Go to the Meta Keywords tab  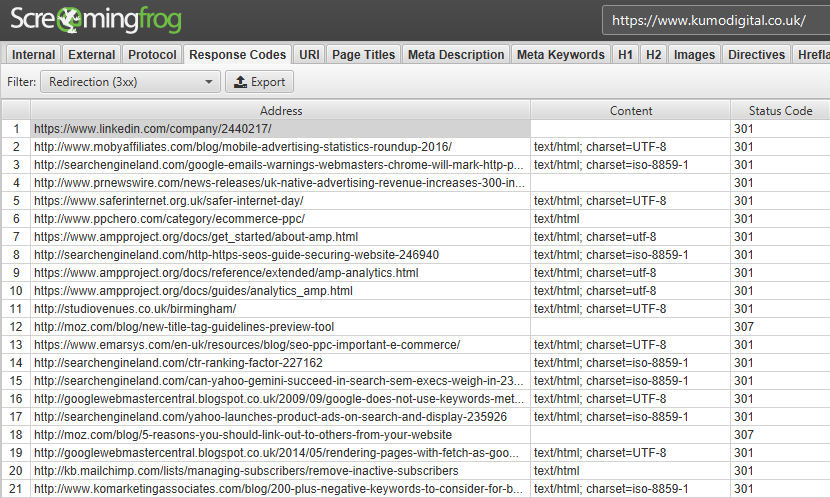[x=561, y=55]
